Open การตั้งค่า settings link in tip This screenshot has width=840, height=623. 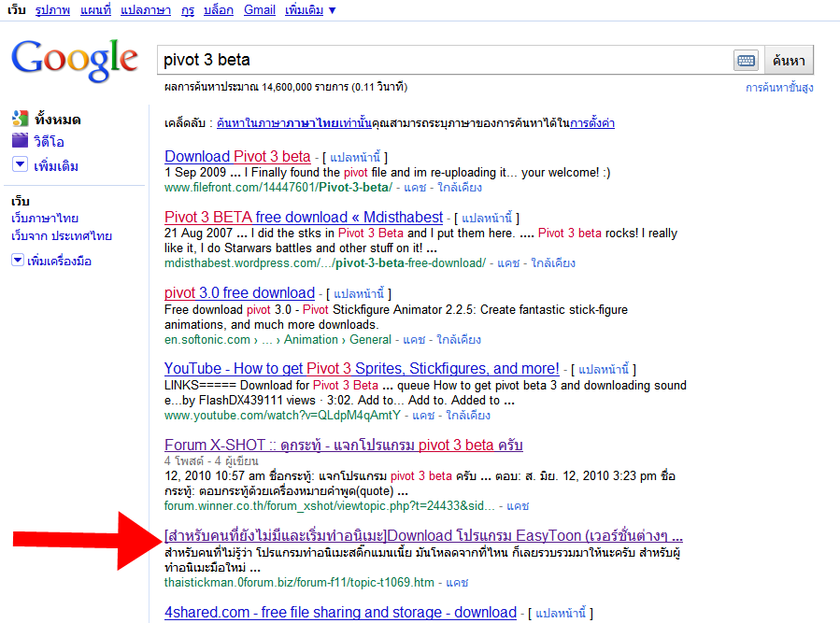point(592,123)
